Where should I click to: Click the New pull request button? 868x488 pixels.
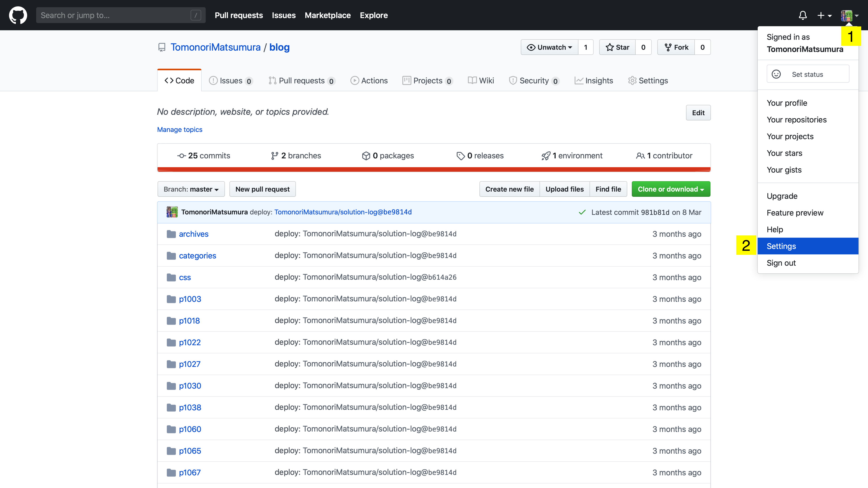click(262, 189)
